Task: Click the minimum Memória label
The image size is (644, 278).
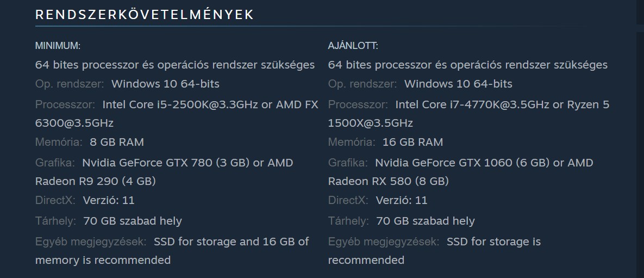Action: tap(59, 142)
